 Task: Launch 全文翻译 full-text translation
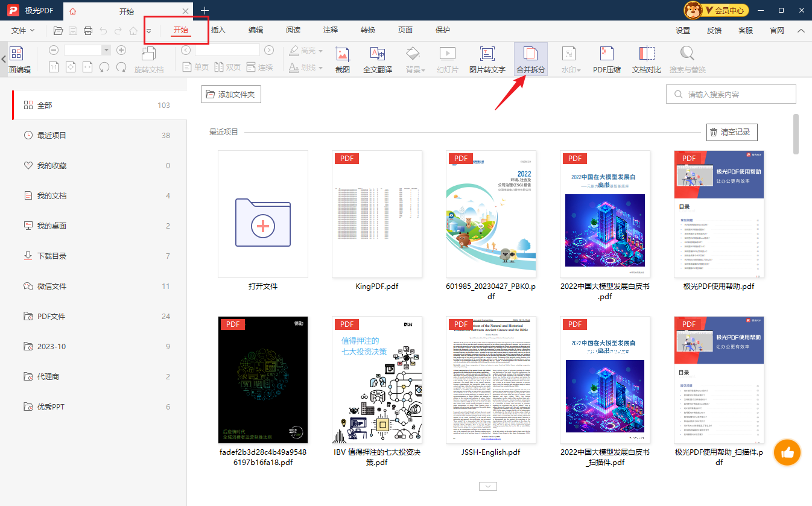pos(378,60)
